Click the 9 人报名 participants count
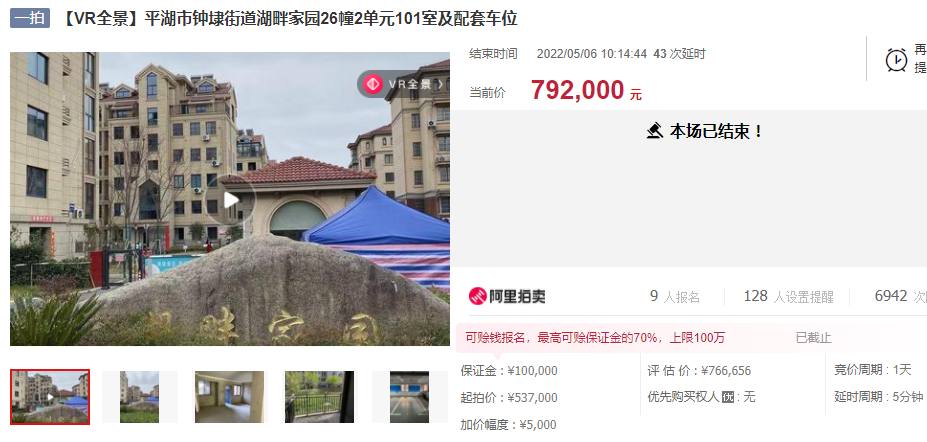Image resolution: width=927 pixels, height=442 pixels. coord(675,297)
